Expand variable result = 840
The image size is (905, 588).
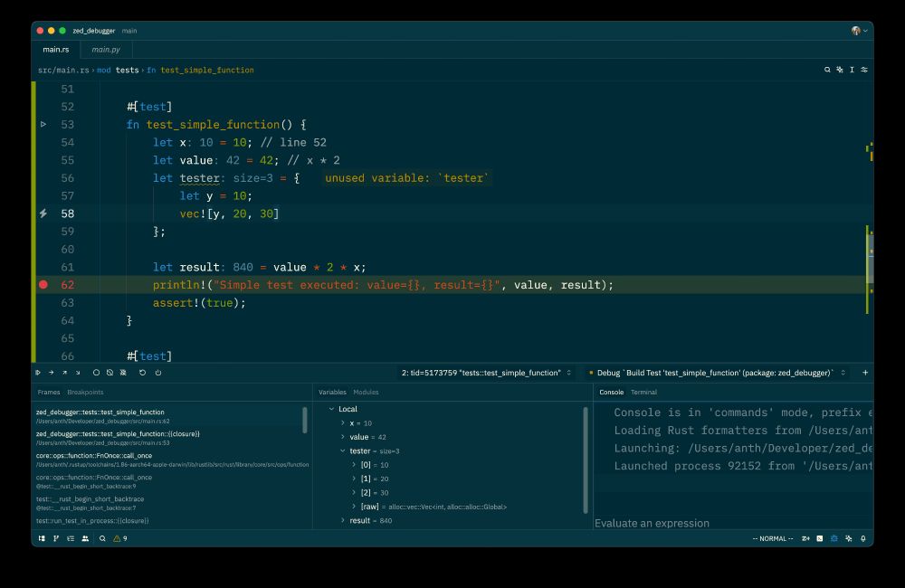(x=342, y=520)
